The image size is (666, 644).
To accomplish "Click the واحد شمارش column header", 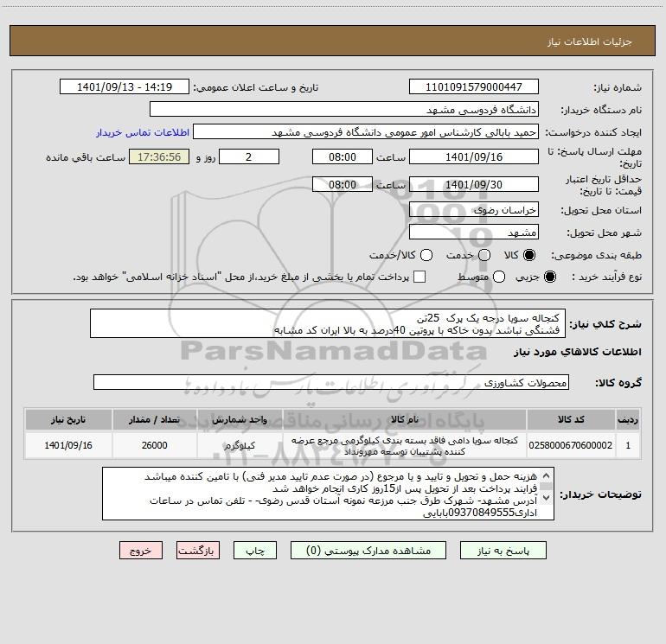I will (x=240, y=419).
